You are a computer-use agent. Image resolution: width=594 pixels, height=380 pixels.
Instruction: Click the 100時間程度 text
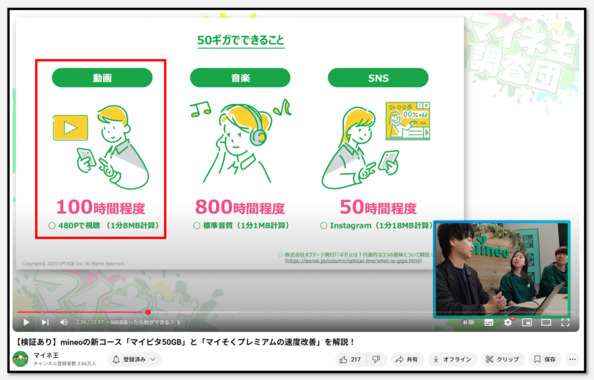pos(101,208)
